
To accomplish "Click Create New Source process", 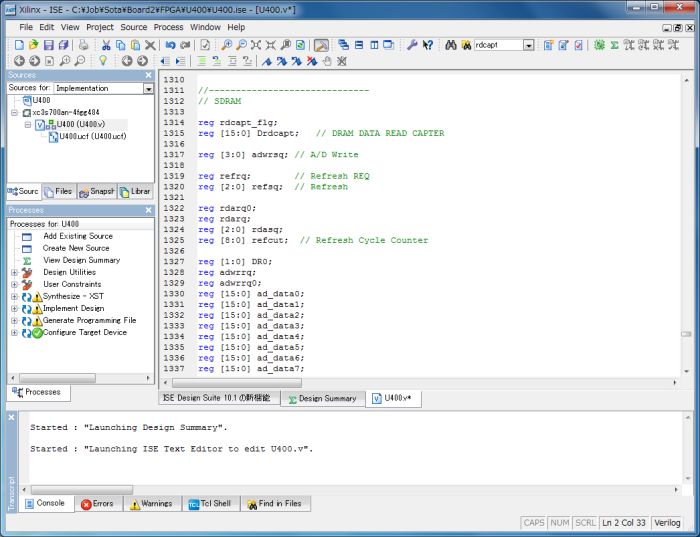I will pyautogui.click(x=76, y=248).
